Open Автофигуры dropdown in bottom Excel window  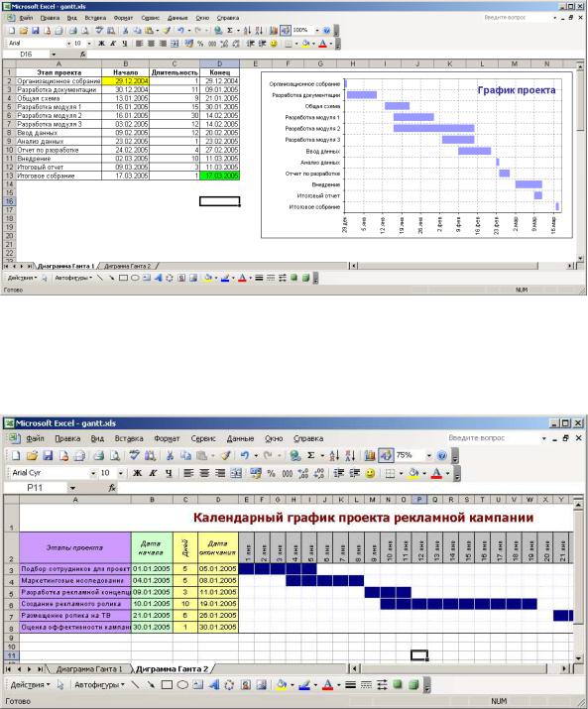pyautogui.click(x=99, y=685)
